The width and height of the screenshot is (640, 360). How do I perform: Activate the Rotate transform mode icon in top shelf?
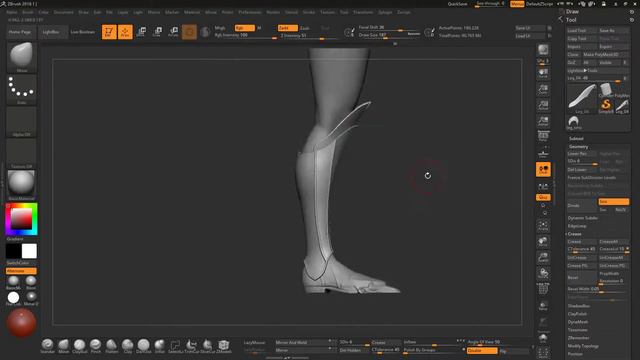173,32
